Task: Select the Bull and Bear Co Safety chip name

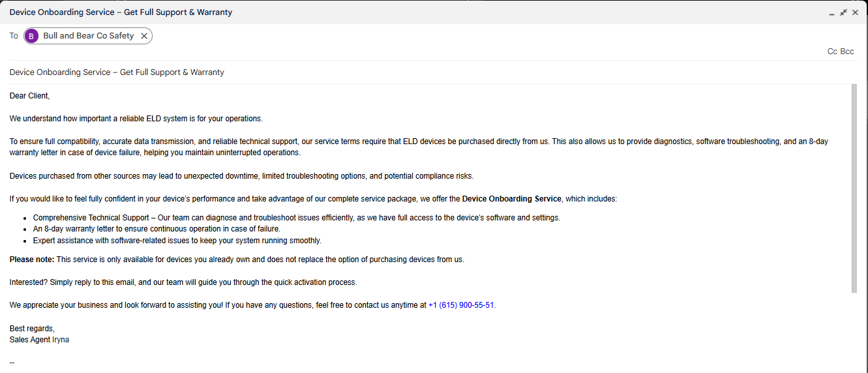Action: click(88, 36)
